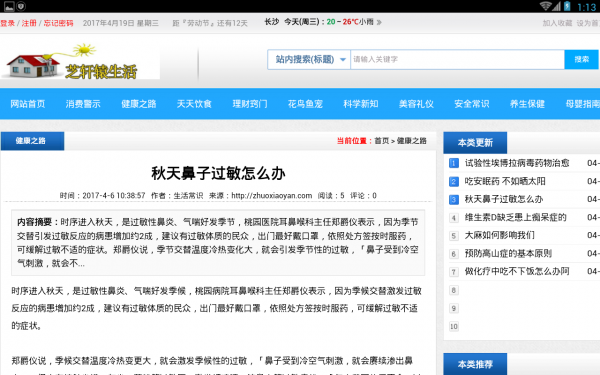600x375 pixels.
Task: Open the 美容礼仪 navigation item
Action: pos(416,104)
